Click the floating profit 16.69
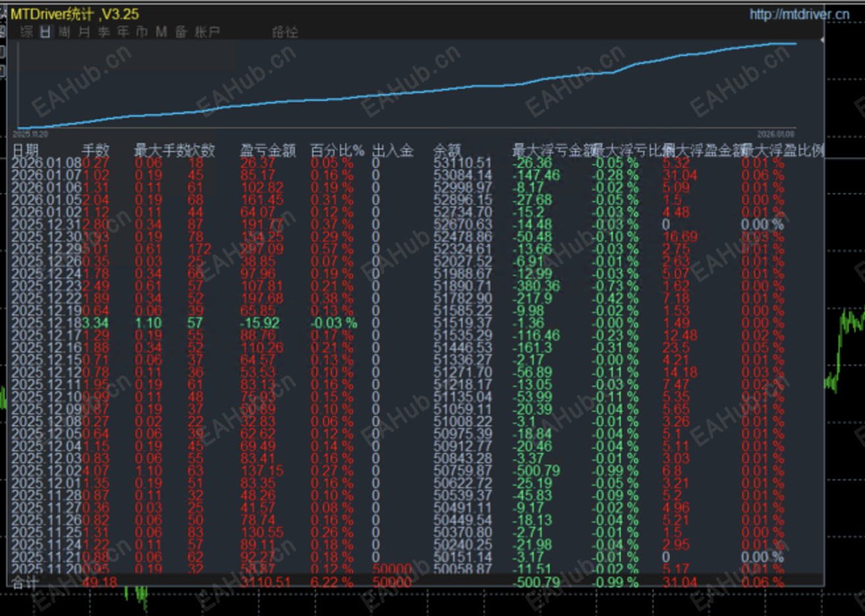 (679, 237)
